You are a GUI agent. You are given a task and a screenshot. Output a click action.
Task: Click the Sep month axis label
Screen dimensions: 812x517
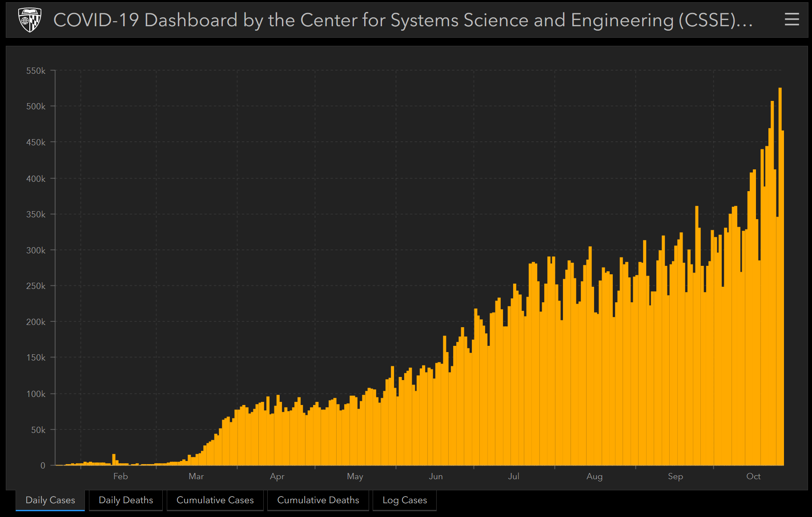[675, 476]
